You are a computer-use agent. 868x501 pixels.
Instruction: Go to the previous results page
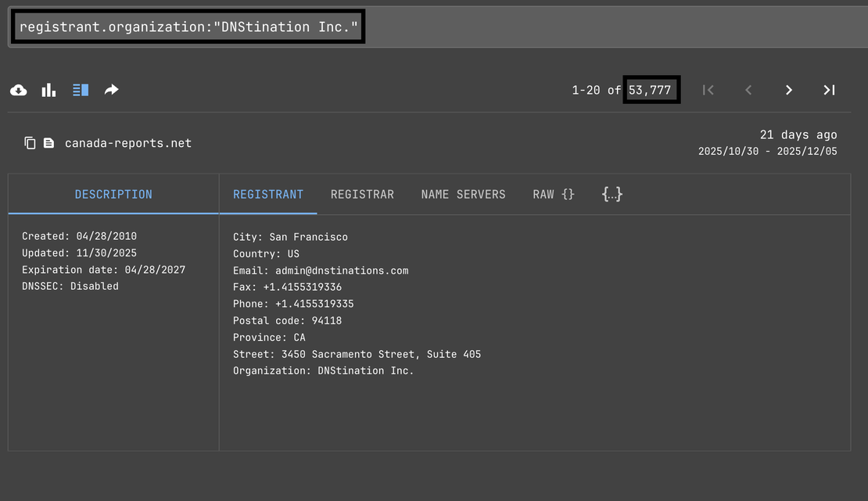(748, 90)
